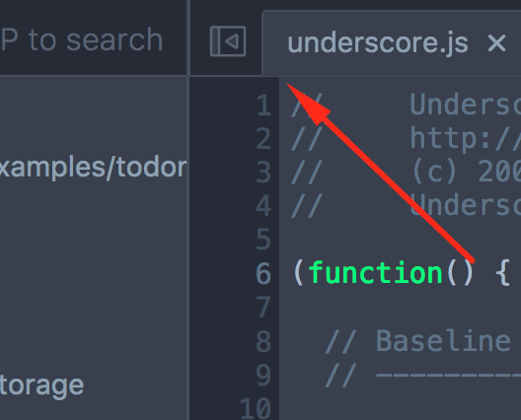Click line number 8 in the gutter
The height and width of the screenshot is (420, 521).
tap(263, 341)
